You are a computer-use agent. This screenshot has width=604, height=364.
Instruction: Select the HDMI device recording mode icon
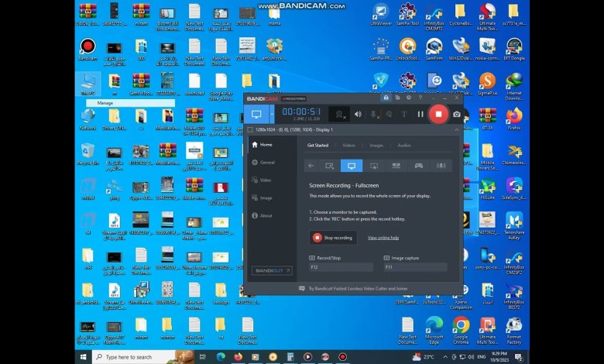coord(396,165)
